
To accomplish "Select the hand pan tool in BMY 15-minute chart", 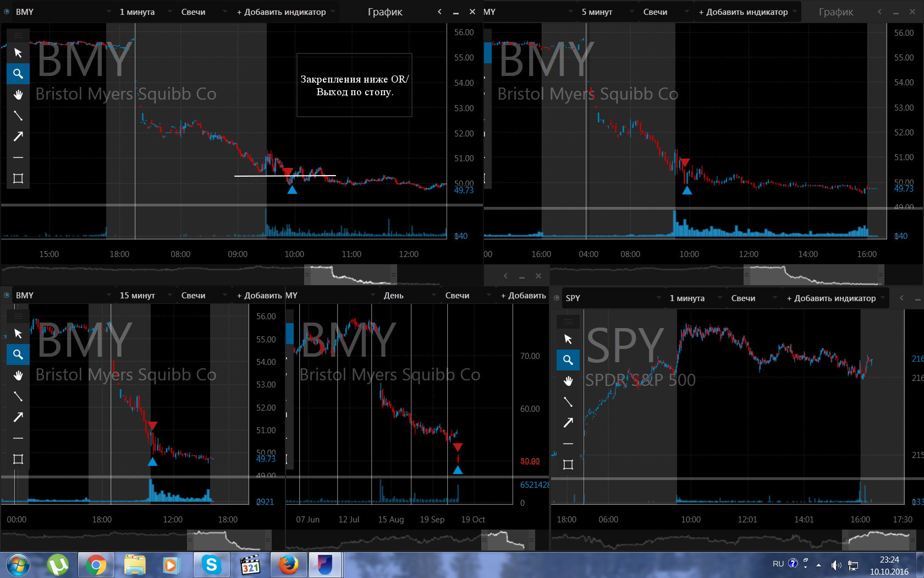I will click(18, 375).
